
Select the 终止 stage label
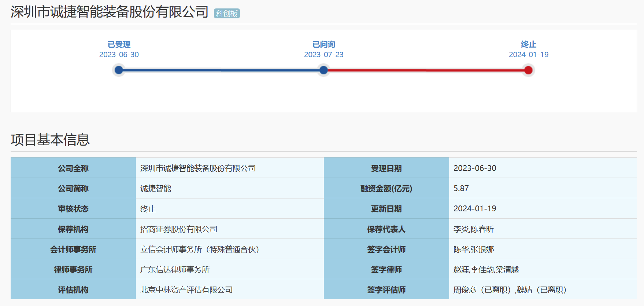(528, 44)
